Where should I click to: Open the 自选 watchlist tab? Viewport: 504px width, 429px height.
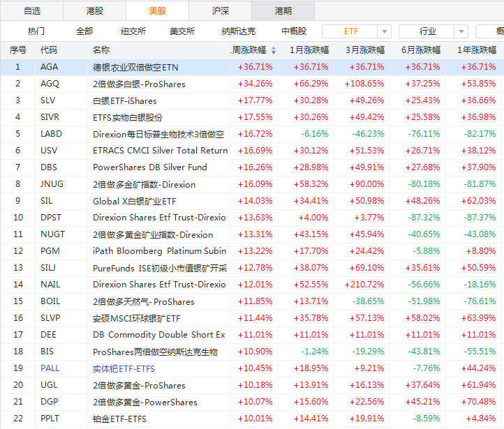click(x=32, y=11)
